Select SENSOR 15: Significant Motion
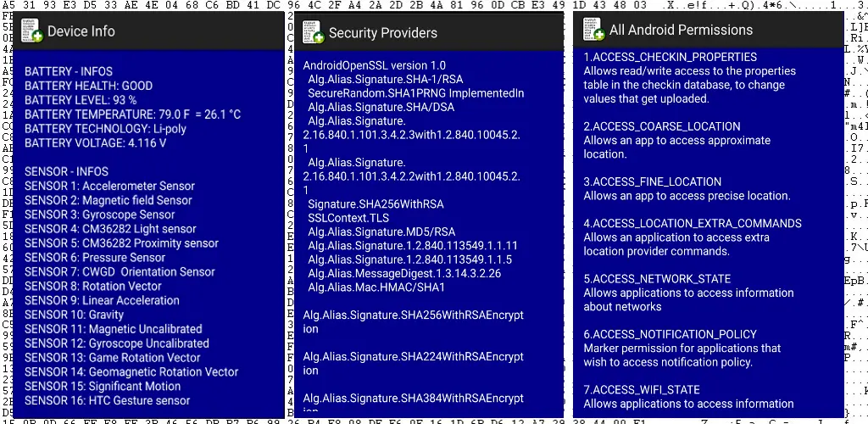The height and width of the screenshot is (424, 868). [x=103, y=387]
